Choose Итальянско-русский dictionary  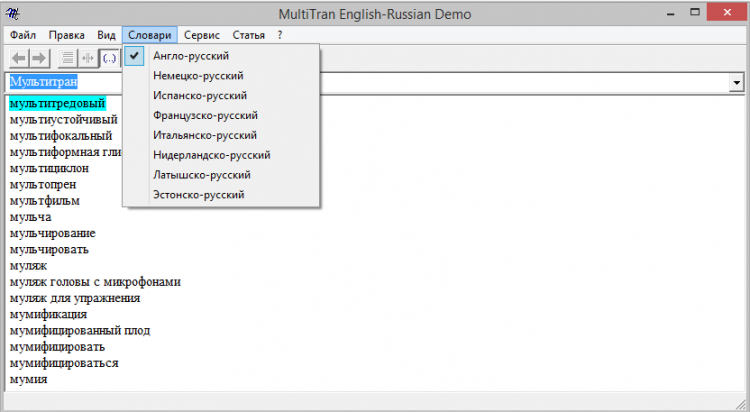pos(221,135)
